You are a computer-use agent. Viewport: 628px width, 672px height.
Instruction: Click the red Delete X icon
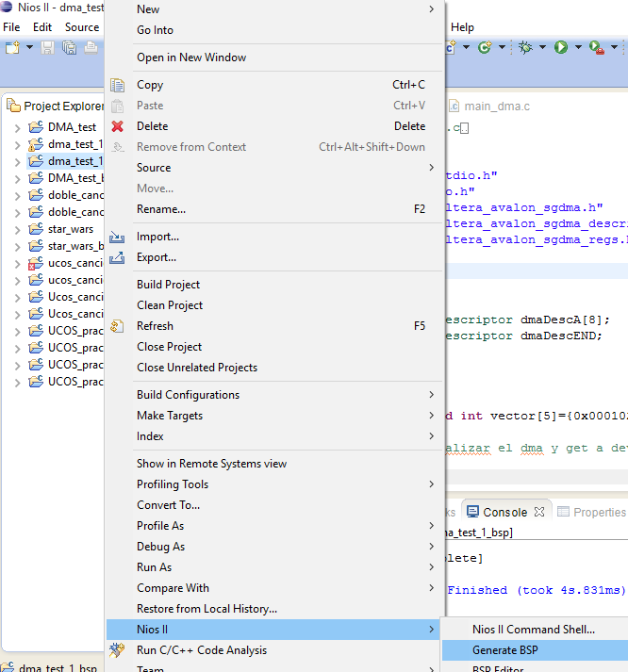click(117, 126)
